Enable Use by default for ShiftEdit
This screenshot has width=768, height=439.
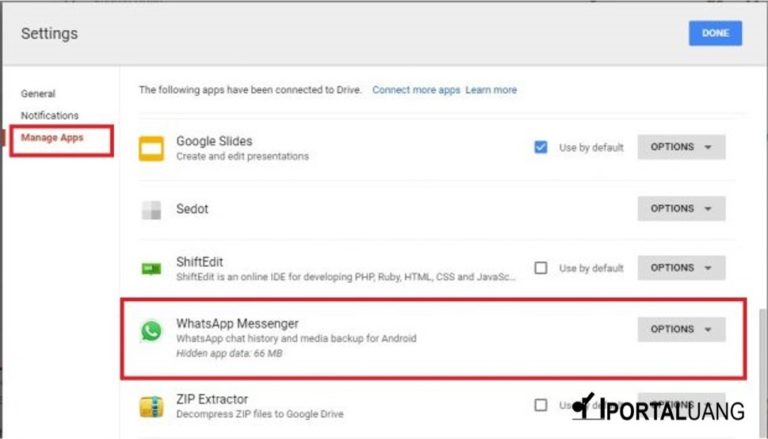[x=541, y=268]
